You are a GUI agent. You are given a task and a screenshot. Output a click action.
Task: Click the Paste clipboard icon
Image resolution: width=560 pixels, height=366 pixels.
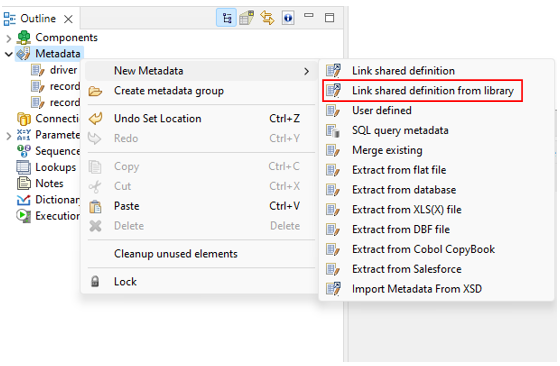tap(95, 206)
